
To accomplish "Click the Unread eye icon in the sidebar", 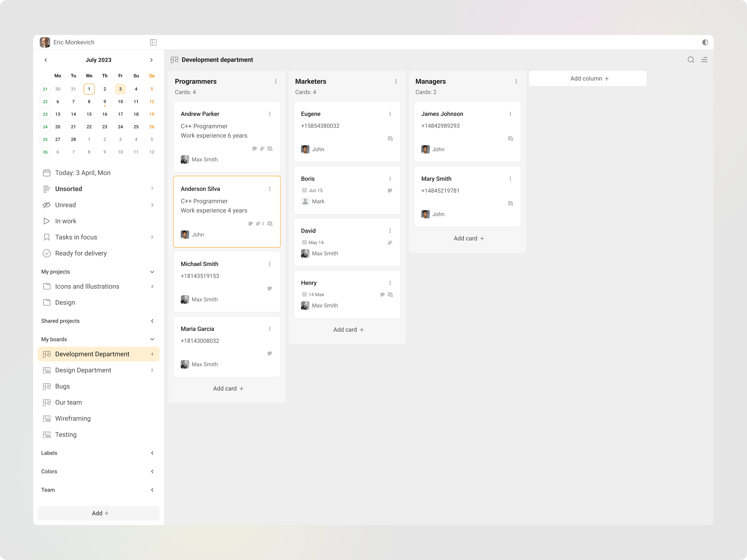I will [x=47, y=205].
